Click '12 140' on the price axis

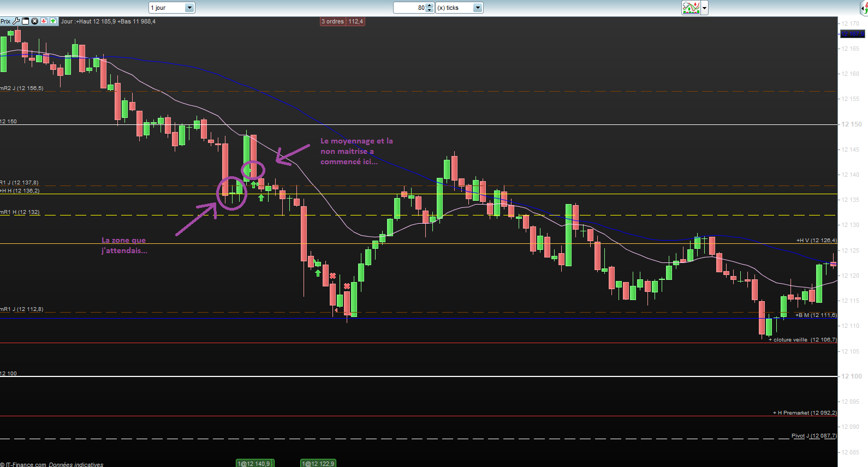click(851, 175)
